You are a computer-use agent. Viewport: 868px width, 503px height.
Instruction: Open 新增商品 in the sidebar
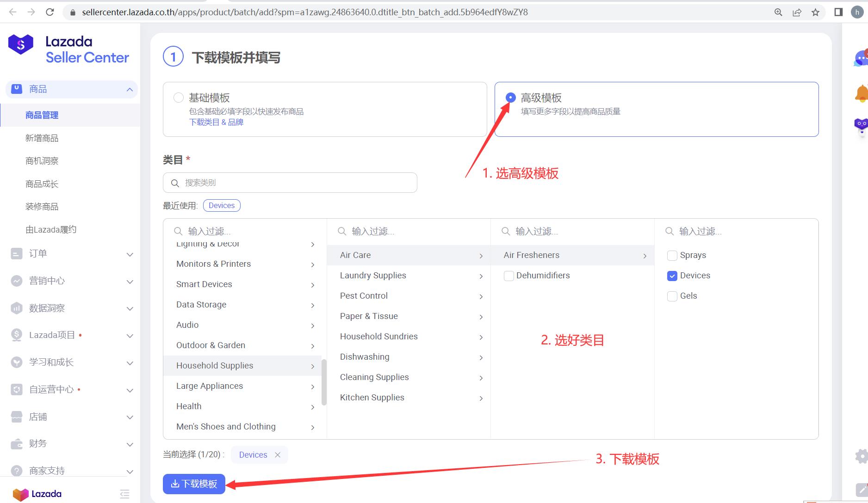tap(42, 138)
